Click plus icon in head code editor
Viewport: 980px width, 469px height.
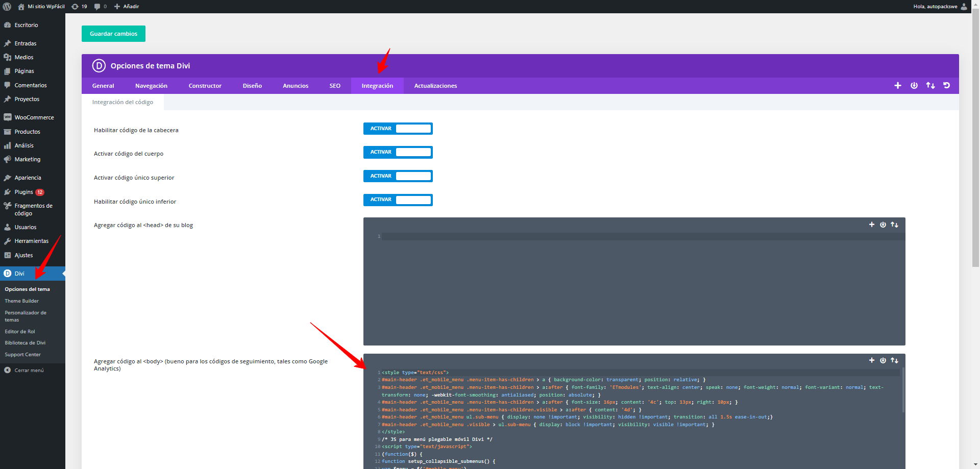pyautogui.click(x=872, y=225)
